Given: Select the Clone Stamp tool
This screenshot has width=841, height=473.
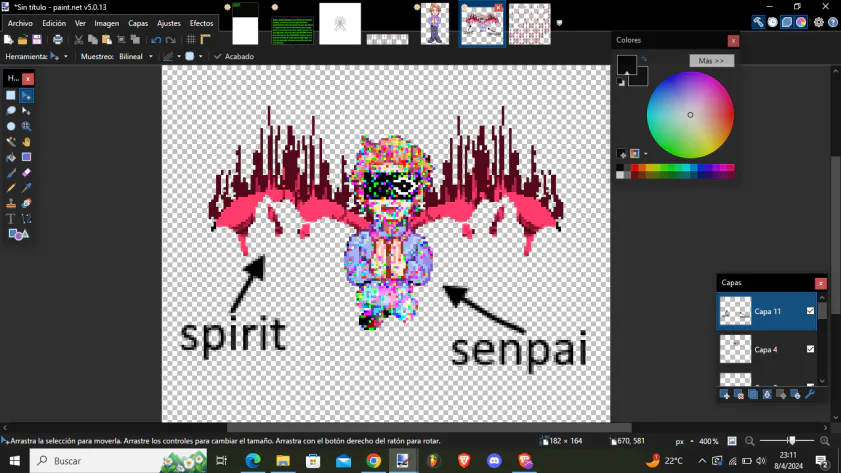Looking at the screenshot, I should 11,203.
